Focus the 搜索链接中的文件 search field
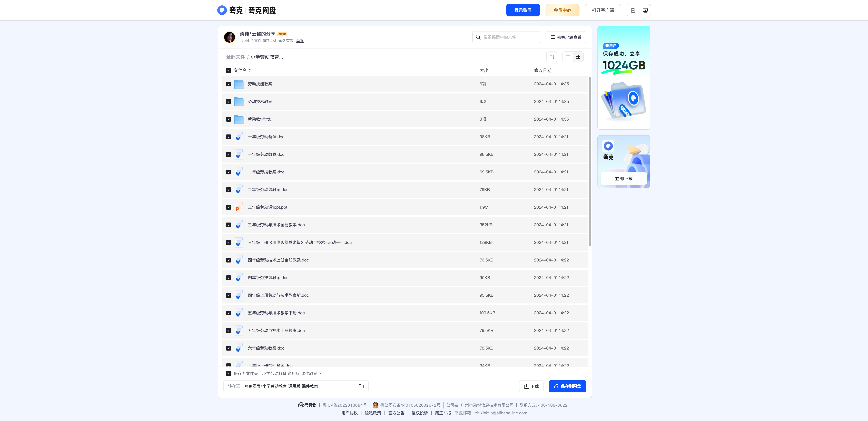The width and height of the screenshot is (868, 421). coord(506,37)
